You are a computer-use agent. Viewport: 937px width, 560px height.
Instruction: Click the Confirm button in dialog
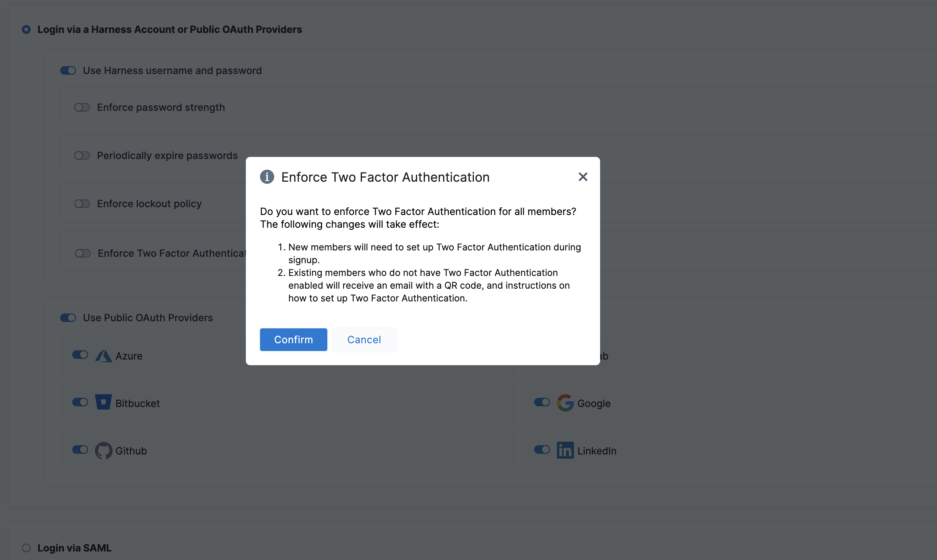tap(293, 340)
